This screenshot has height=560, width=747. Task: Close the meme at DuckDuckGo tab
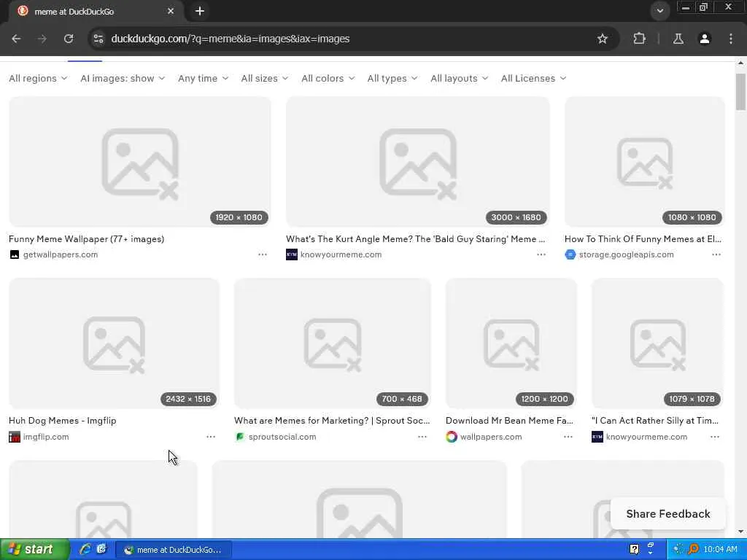pyautogui.click(x=171, y=11)
